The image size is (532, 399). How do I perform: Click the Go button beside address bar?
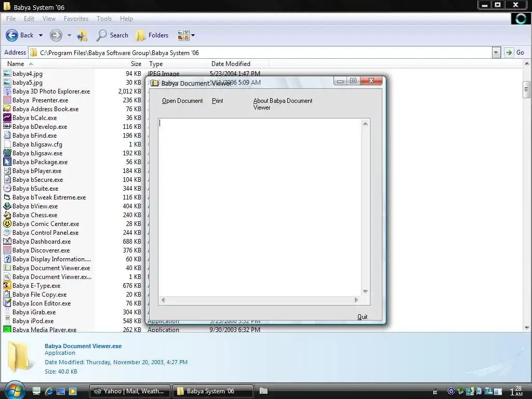[515, 52]
